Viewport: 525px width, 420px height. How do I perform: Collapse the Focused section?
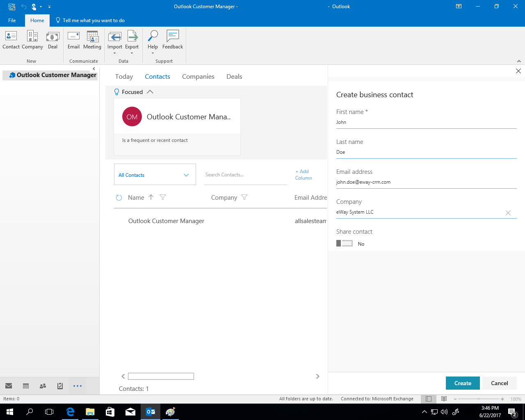coord(150,92)
